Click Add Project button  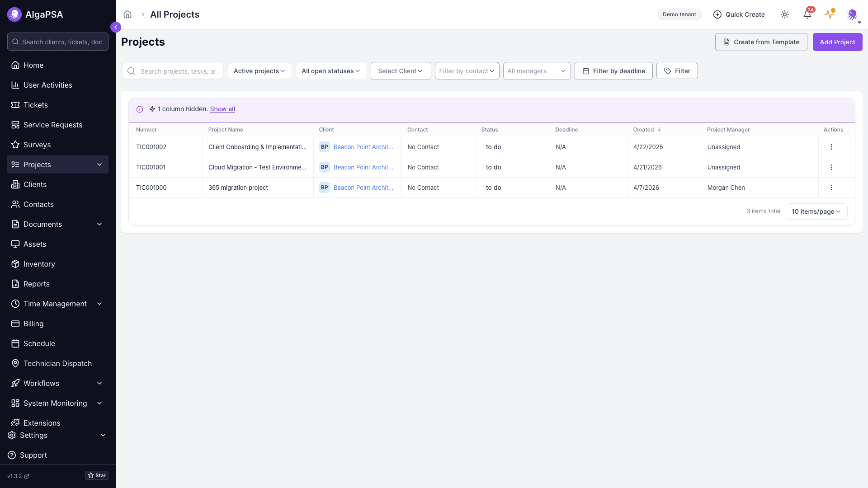[837, 42]
